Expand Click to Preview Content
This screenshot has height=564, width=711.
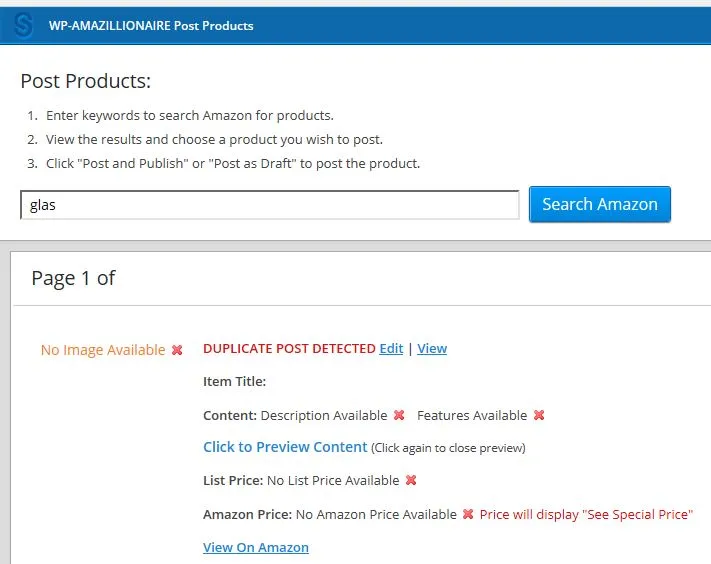click(285, 447)
